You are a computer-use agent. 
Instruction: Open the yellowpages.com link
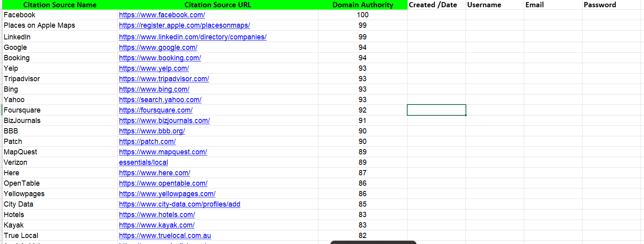167,194
